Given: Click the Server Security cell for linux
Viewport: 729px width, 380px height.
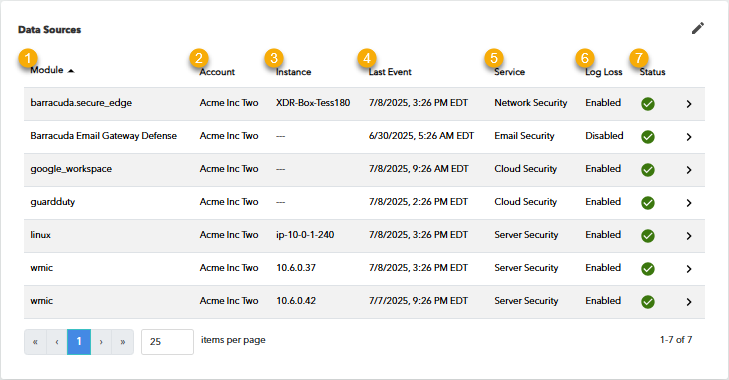Looking at the screenshot, I should 526,235.
